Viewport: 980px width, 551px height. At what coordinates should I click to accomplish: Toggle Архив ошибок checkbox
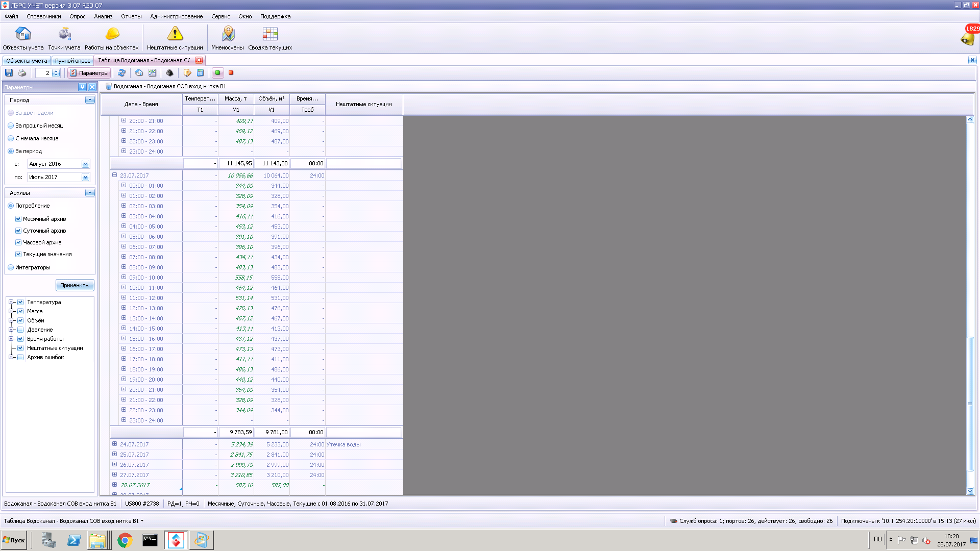(20, 357)
